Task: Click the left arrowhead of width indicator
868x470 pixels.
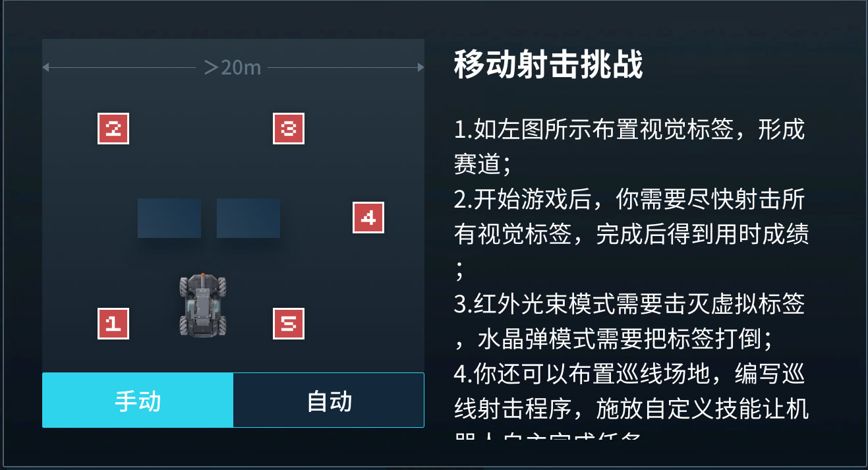Action: click(46, 67)
